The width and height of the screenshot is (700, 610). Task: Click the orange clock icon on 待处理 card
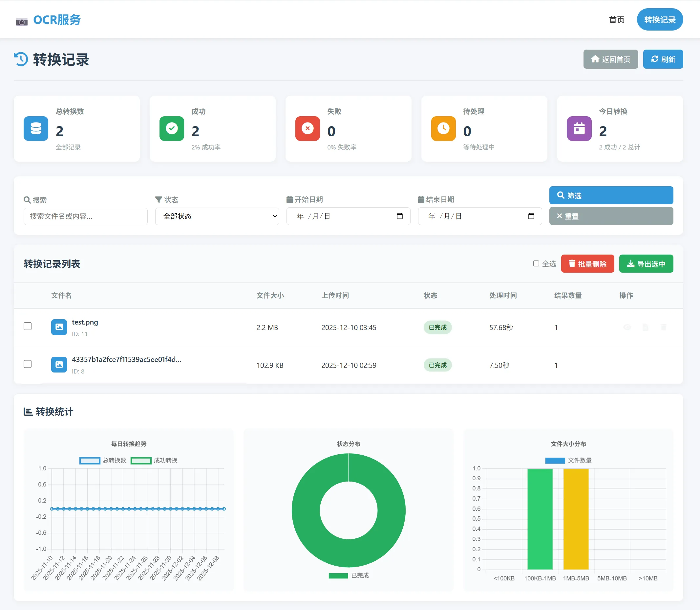coord(443,129)
